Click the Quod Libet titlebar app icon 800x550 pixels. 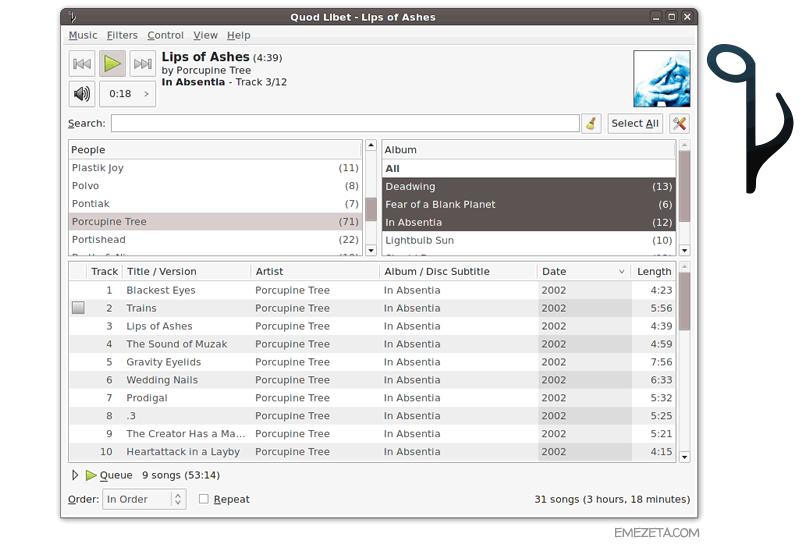(x=72, y=17)
